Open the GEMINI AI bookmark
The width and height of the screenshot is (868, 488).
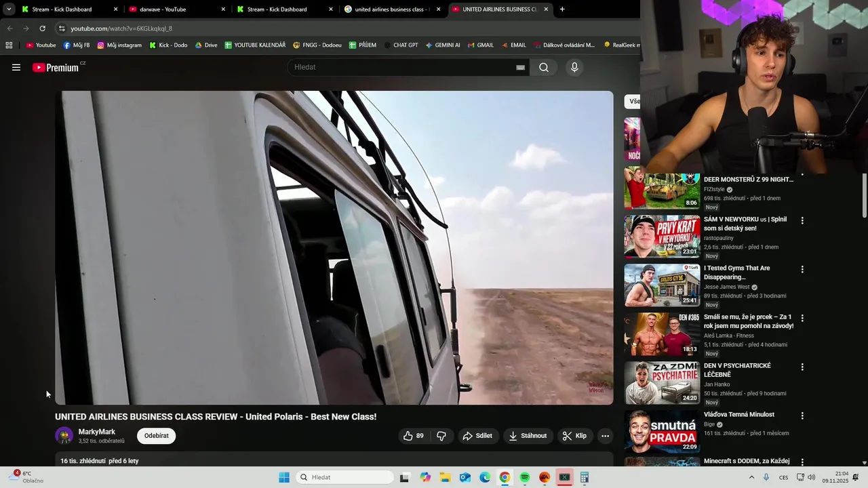point(443,45)
